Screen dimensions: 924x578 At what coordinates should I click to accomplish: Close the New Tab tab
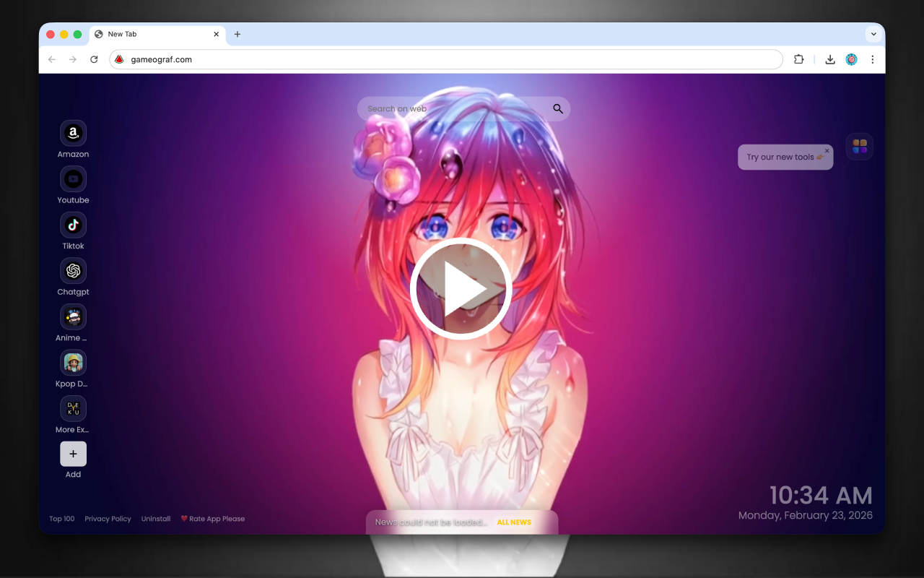[216, 34]
